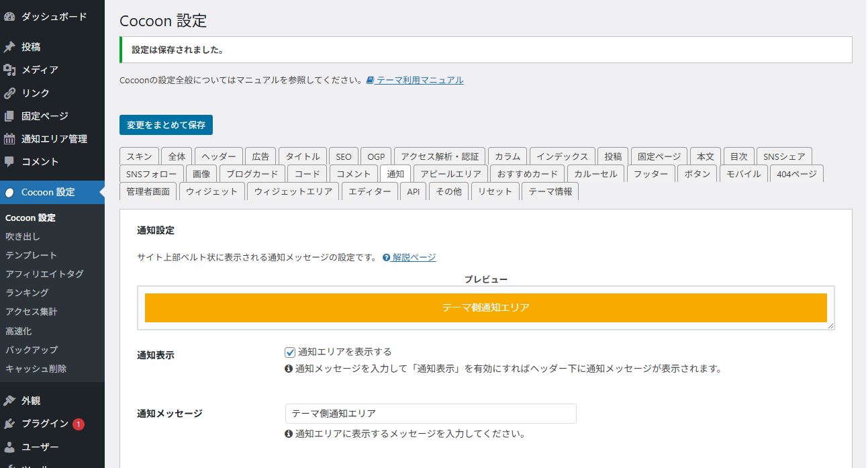Switch to the おすすめカード tab

528,174
